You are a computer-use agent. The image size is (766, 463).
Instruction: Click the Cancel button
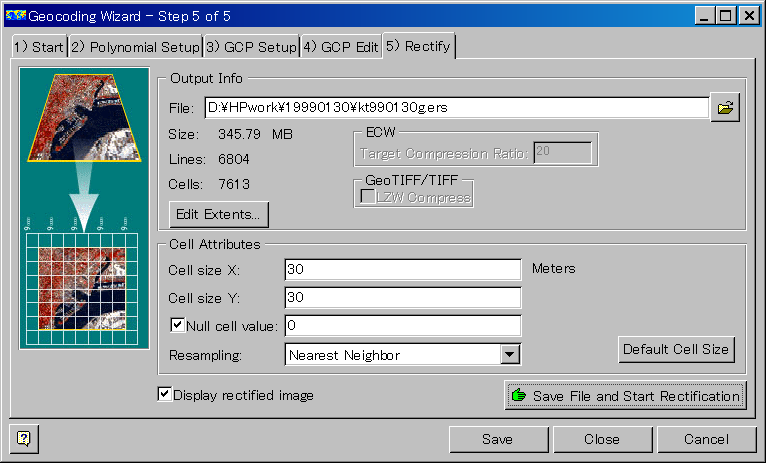706,440
